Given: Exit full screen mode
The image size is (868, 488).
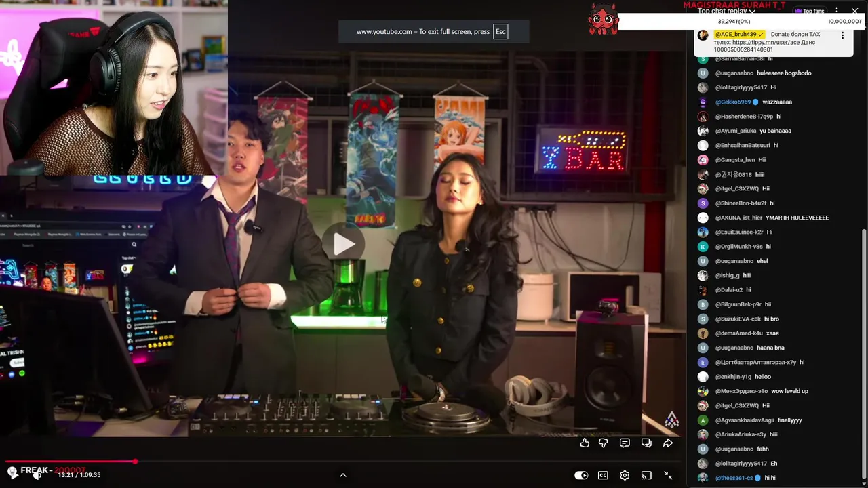Looking at the screenshot, I should tap(668, 475).
